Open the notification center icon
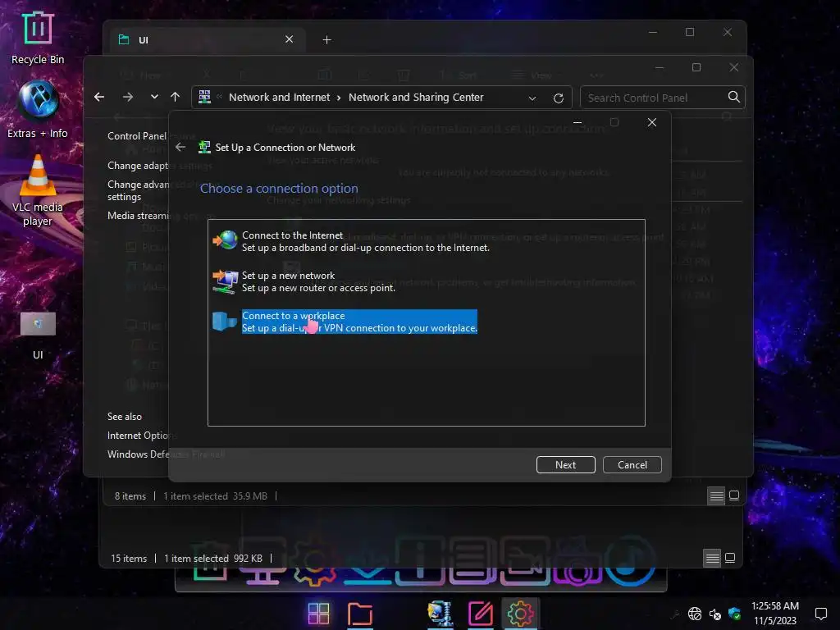Image resolution: width=840 pixels, height=630 pixels. click(x=820, y=614)
